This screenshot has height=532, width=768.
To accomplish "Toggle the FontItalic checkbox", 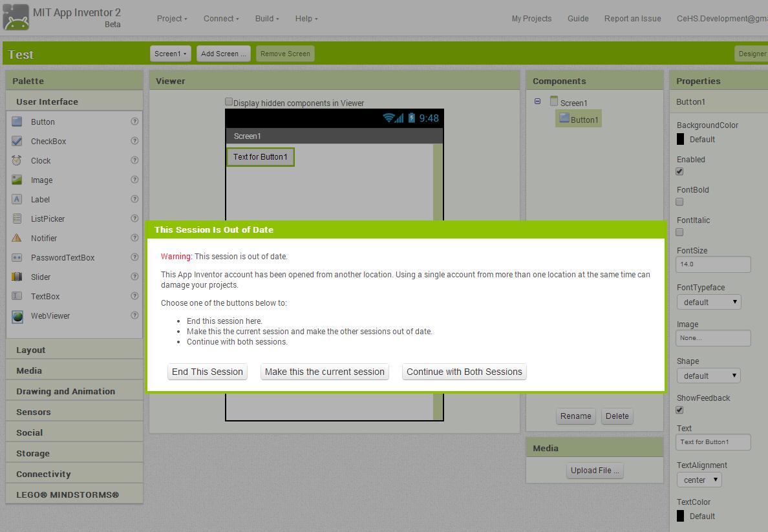I will pyautogui.click(x=680, y=232).
